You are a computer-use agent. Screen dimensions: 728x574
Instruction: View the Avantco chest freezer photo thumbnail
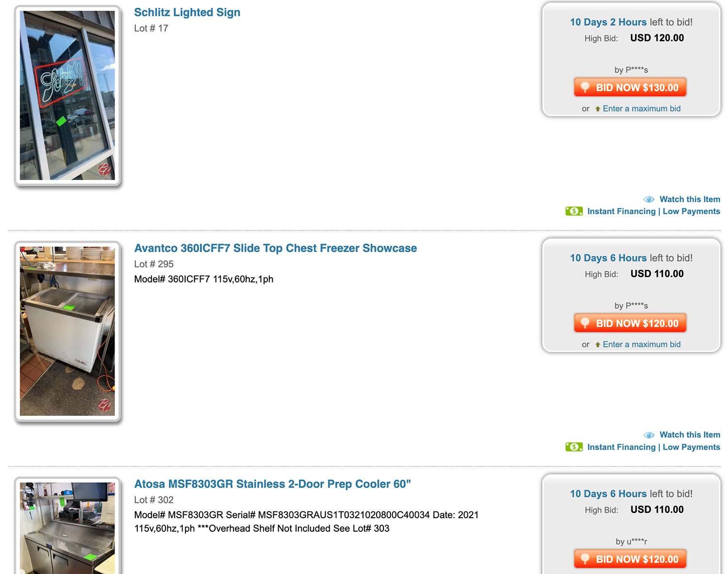(67, 331)
